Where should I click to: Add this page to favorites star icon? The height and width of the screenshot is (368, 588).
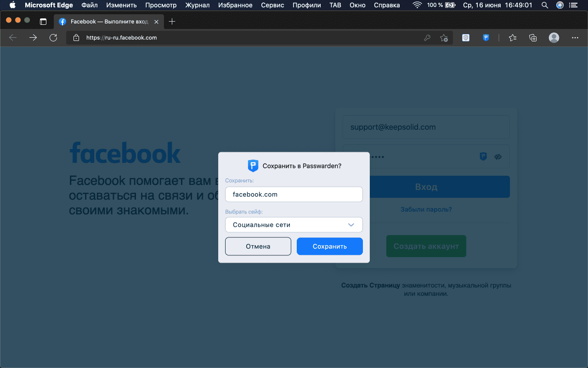pos(444,38)
